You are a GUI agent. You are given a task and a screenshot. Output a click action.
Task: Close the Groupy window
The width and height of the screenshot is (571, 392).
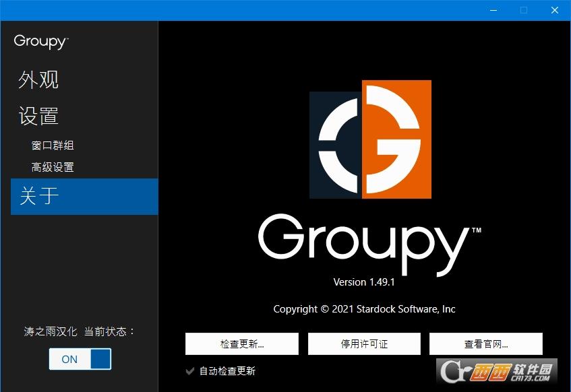[x=555, y=10]
